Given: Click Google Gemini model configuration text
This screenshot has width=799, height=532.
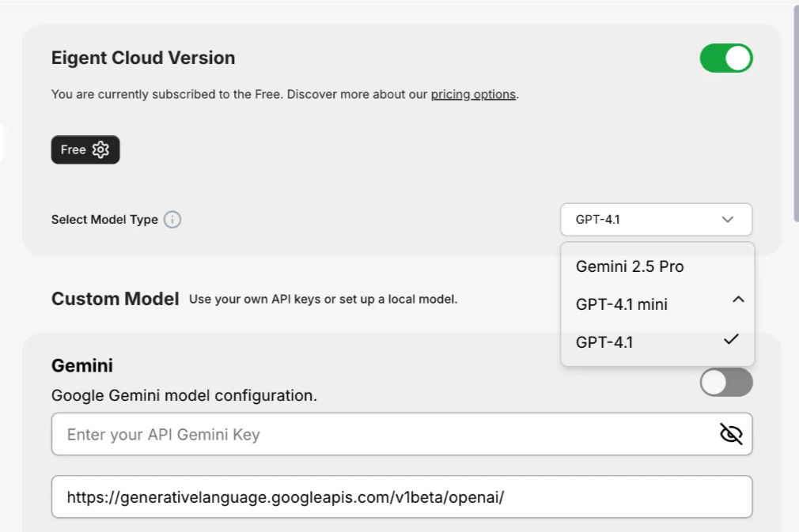Looking at the screenshot, I should click(184, 395).
